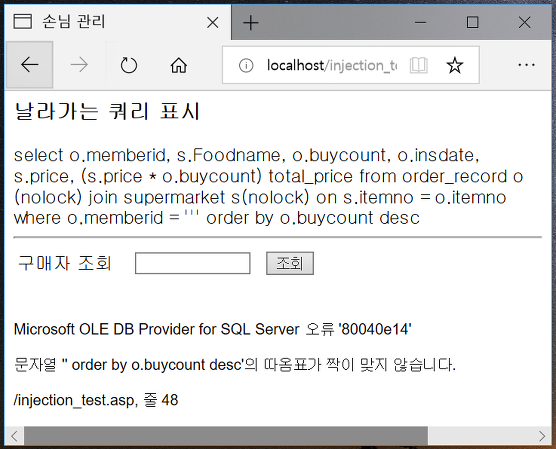Click the localhost address bar URL

pyautogui.click(x=332, y=65)
